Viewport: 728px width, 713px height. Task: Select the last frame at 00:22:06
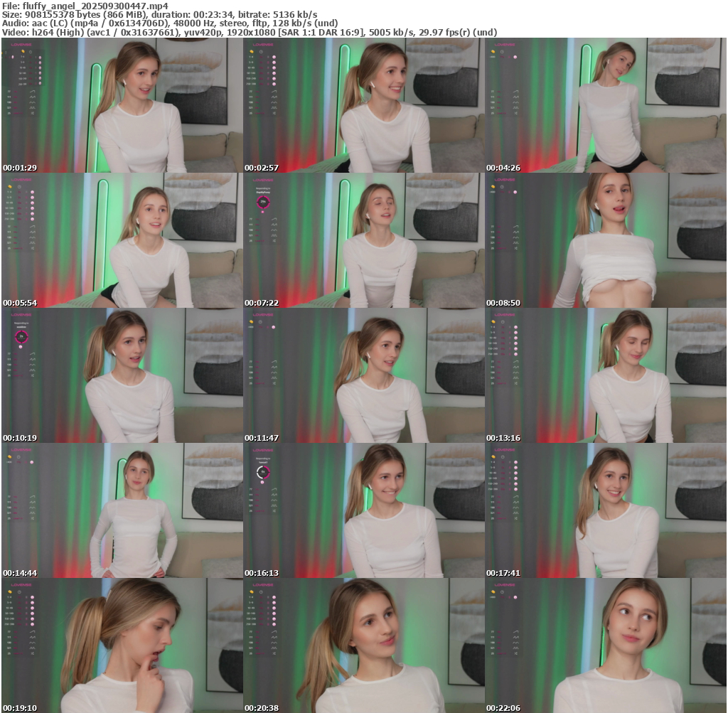[605, 645]
